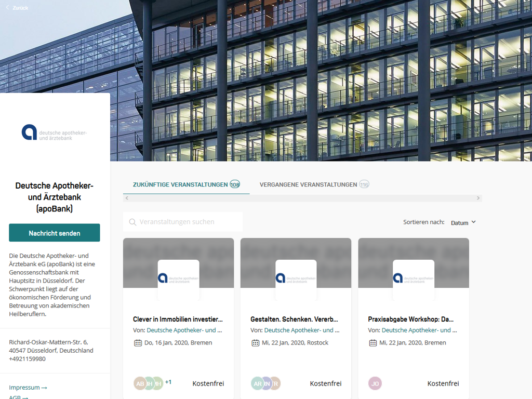Focus the Veranstaltungen suchen search field

click(183, 222)
